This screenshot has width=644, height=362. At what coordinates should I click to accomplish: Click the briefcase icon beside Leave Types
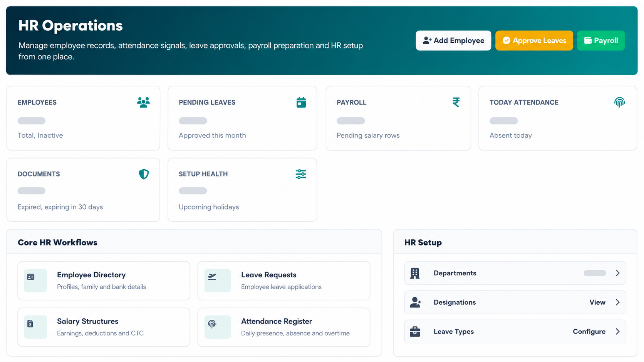[x=415, y=332]
